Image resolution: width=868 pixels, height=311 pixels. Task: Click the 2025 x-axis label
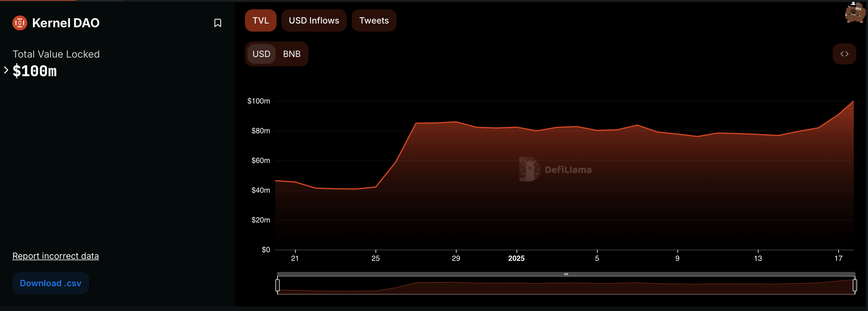[516, 258]
